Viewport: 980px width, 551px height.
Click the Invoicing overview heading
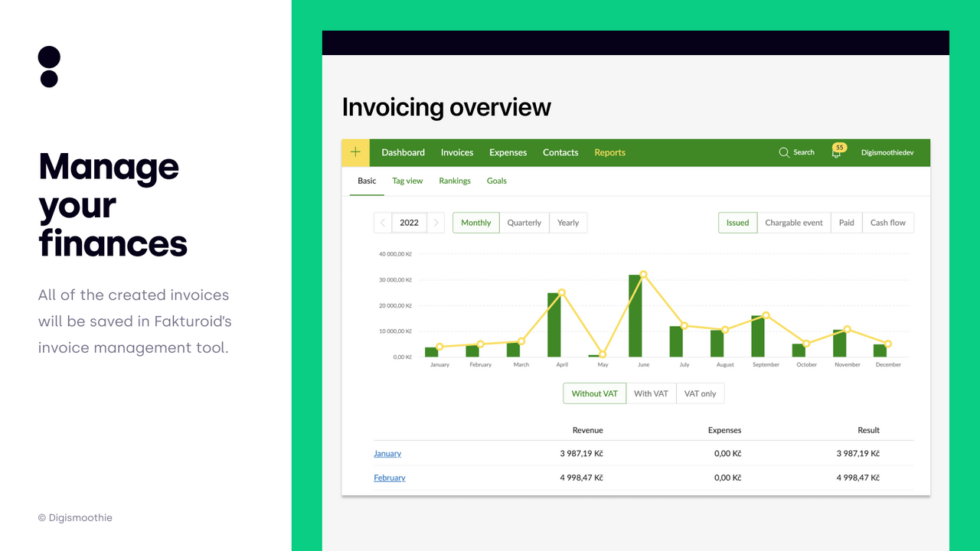pyautogui.click(x=446, y=107)
